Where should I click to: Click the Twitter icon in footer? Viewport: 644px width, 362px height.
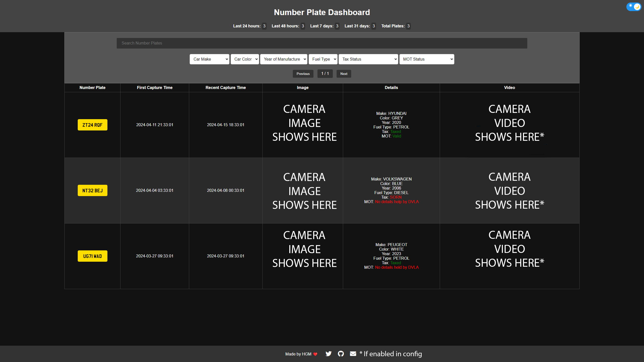coord(329,354)
